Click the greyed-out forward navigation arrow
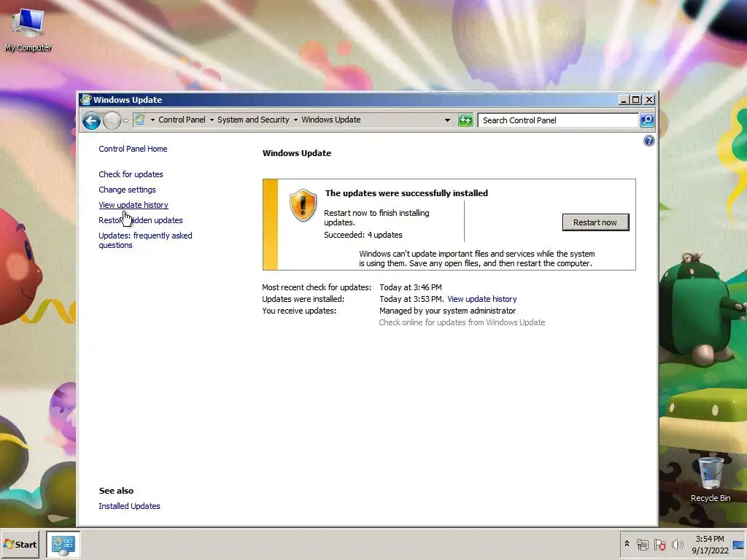The image size is (747, 560). tap(112, 120)
